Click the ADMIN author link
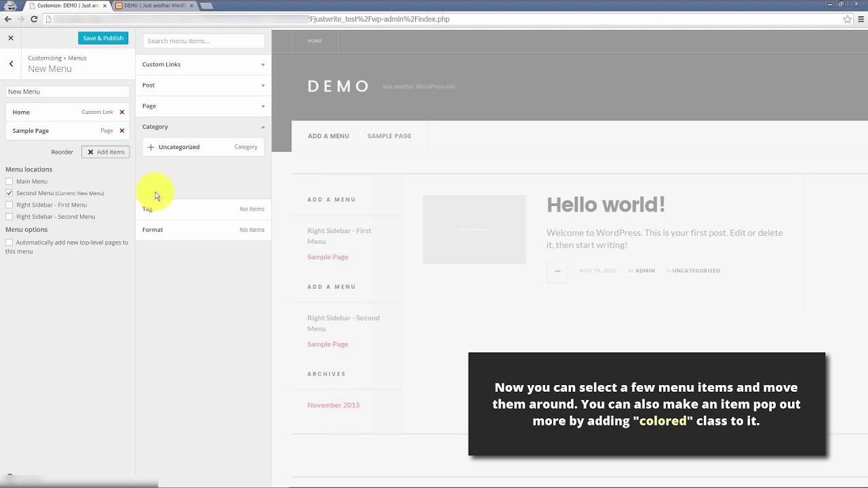 [645, 270]
